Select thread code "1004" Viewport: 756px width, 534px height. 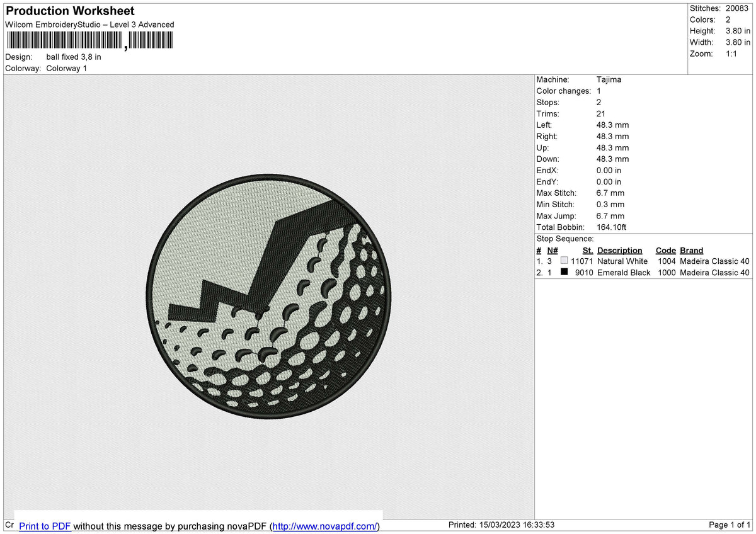[x=667, y=261]
